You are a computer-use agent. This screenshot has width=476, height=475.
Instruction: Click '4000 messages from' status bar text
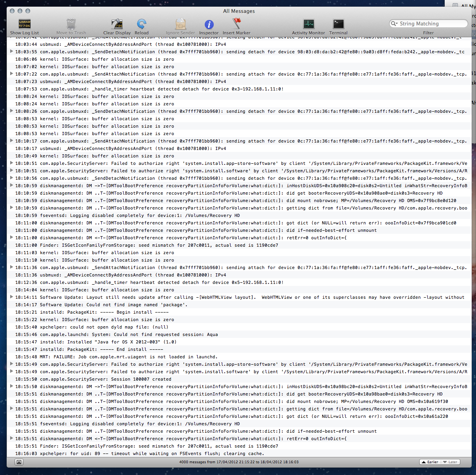pos(239,462)
